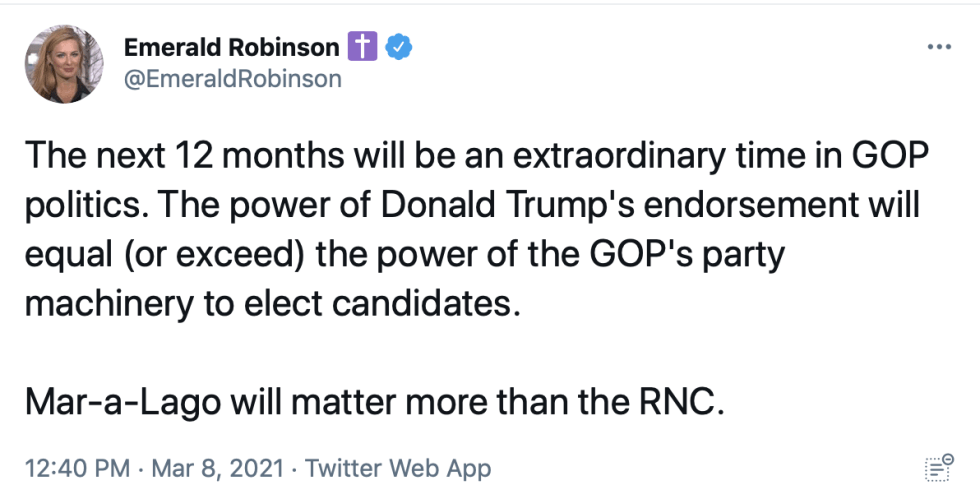Viewport: 980px width, 485px height.
Task: Click the Emerald Robinson display name
Action: coord(232,47)
